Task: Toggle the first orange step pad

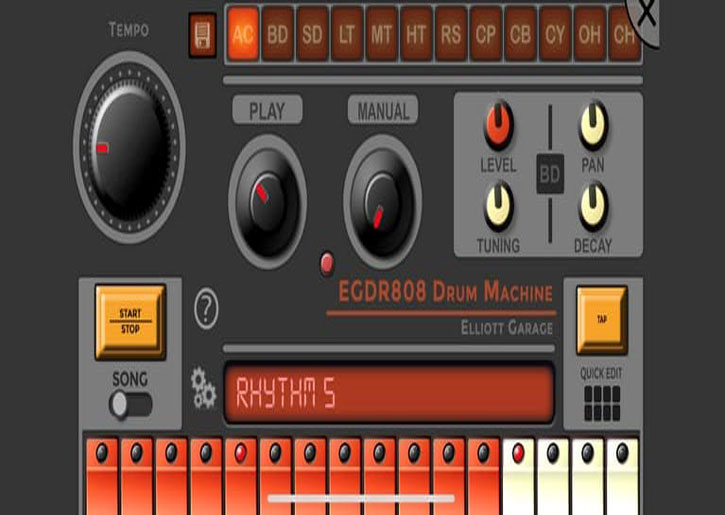Action: 102,476
